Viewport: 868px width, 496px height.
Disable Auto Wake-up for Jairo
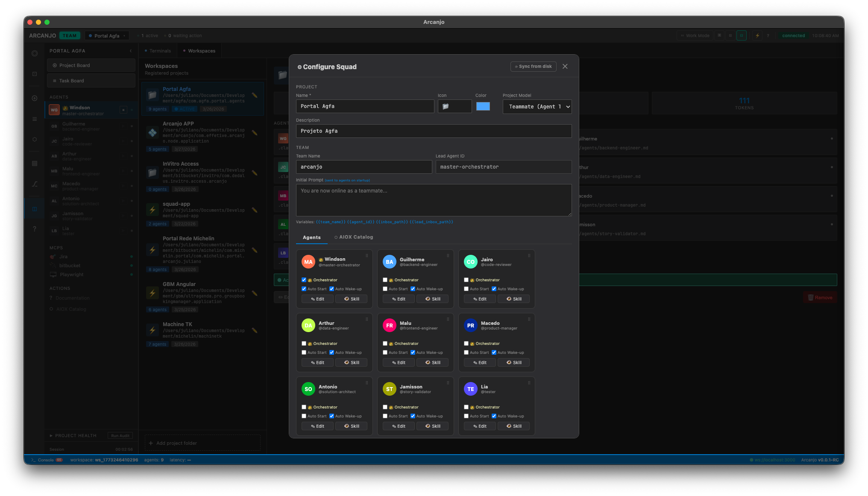[494, 289]
